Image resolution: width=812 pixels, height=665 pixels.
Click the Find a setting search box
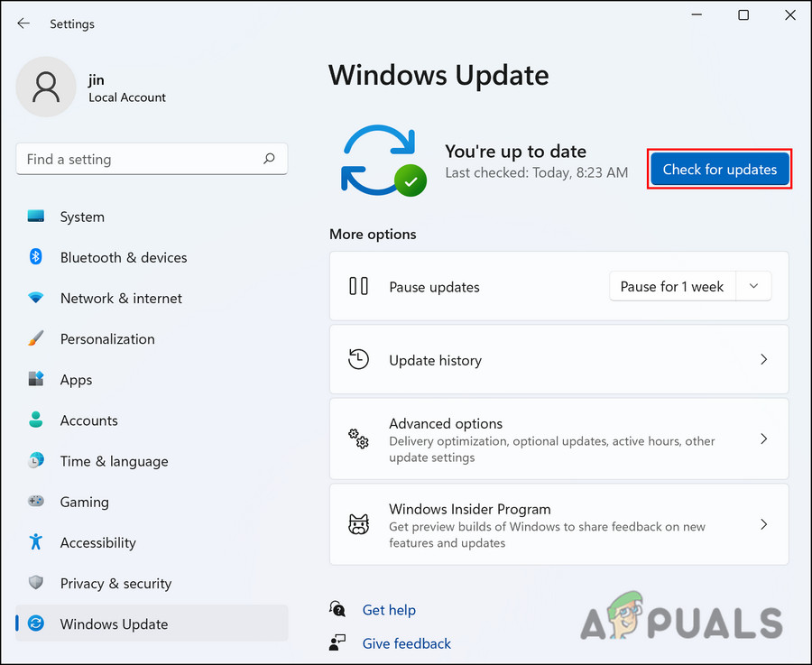[152, 159]
